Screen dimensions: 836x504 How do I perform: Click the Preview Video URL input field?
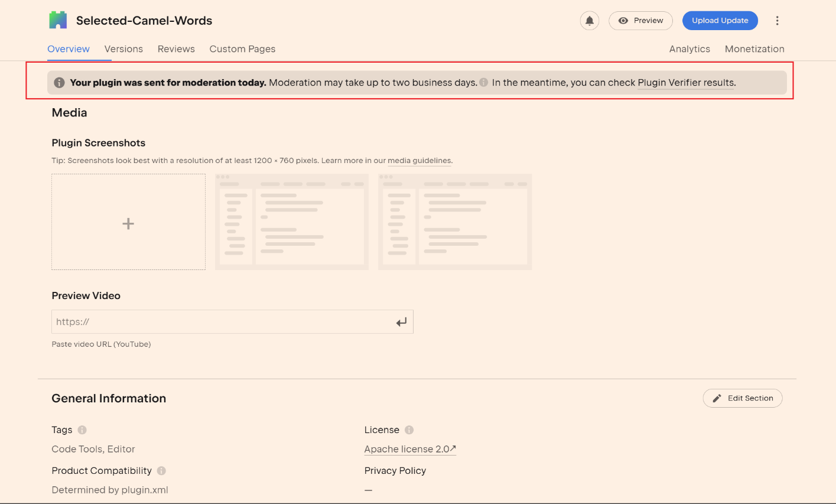222,322
